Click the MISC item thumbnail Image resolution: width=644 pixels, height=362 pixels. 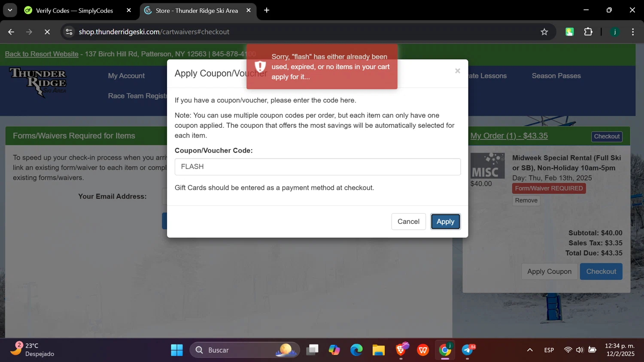tap(487, 166)
